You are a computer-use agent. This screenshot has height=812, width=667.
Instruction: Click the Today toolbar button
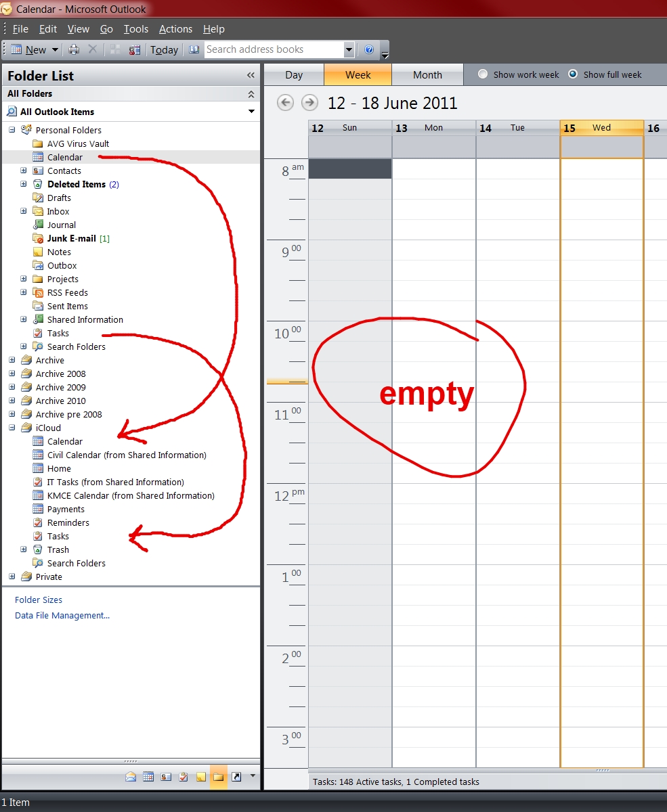[164, 49]
